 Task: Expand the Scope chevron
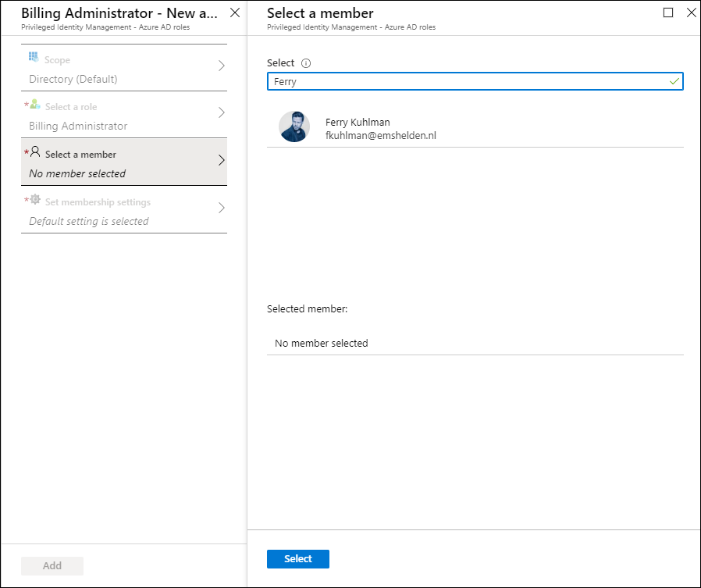221,66
